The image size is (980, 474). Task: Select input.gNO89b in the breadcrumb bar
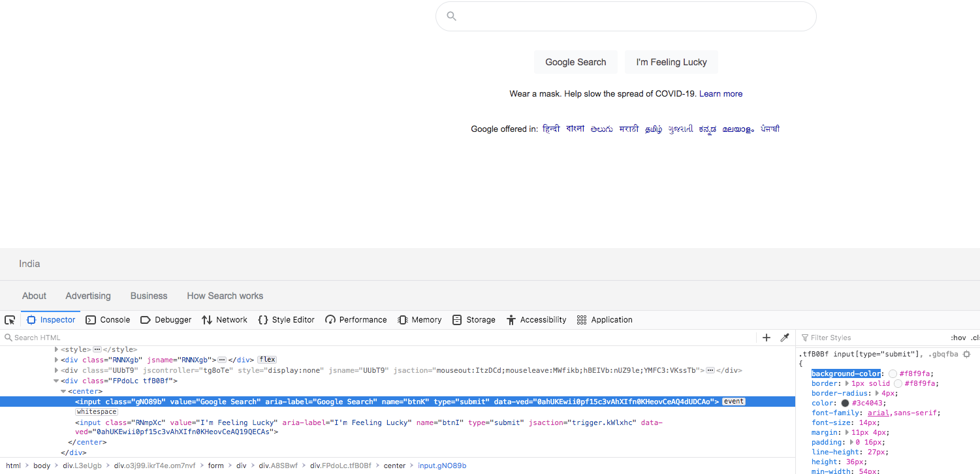(442, 466)
